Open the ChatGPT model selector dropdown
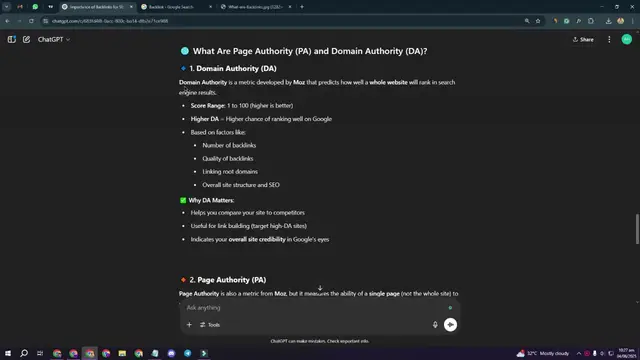This screenshot has width=640, height=360. click(54, 39)
